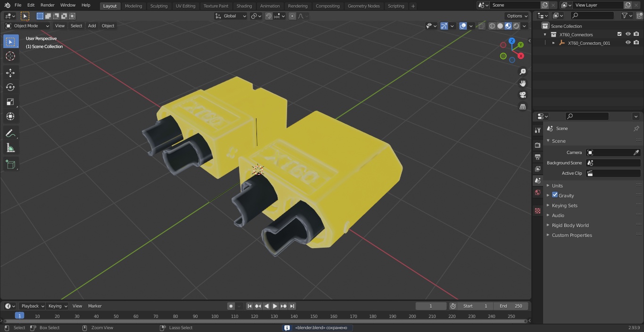Screen dimensions: 644x332
Task: Toggle the Gravity checkbox
Action: tap(555, 195)
